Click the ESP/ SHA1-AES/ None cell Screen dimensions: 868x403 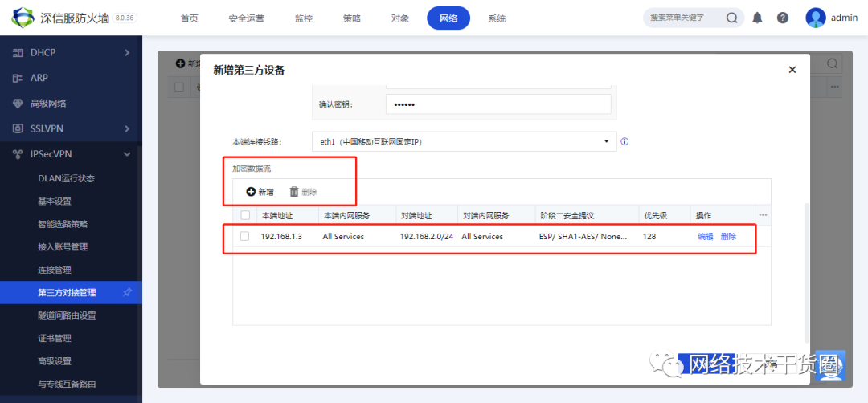[x=583, y=236]
